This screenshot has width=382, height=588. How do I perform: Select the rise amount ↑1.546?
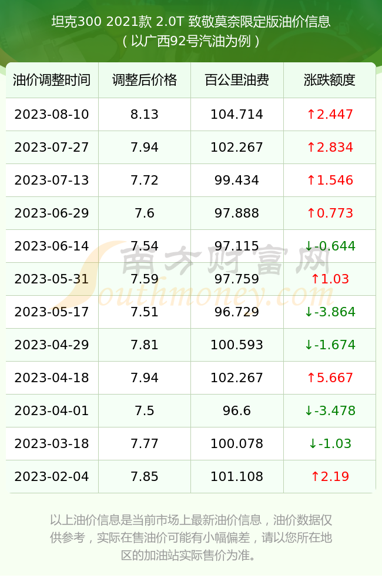[x=330, y=181]
